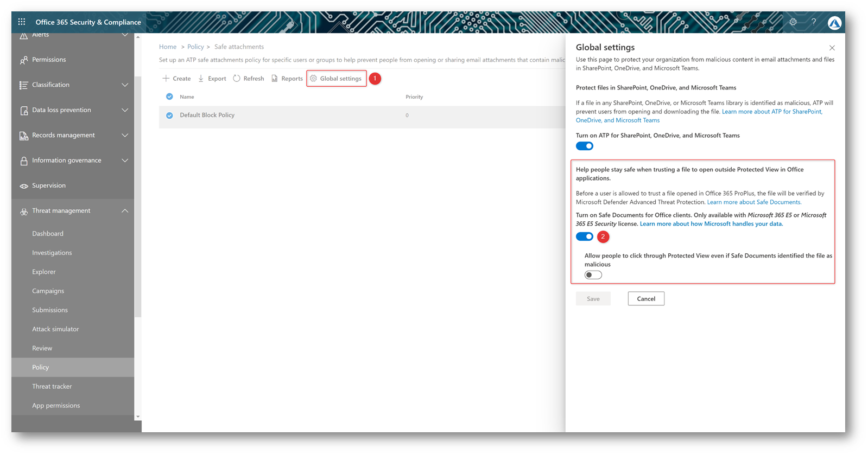This screenshot has width=868, height=455.
Task: Sort by the Priority column header
Action: [414, 97]
